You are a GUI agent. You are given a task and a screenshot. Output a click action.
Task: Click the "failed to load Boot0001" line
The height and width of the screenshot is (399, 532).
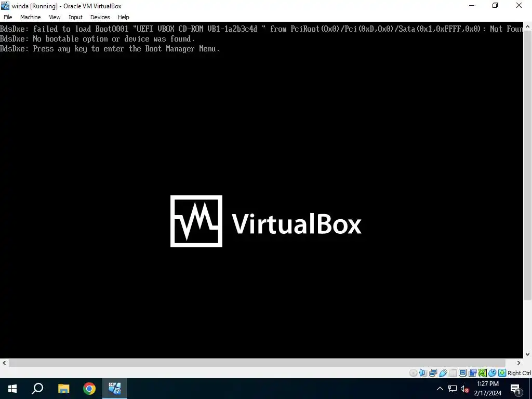click(x=262, y=29)
